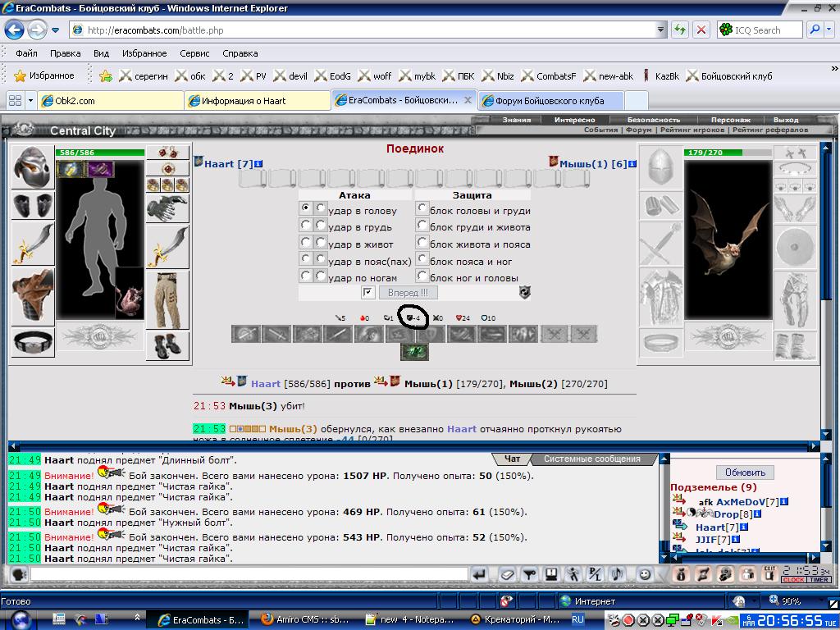Choose defense 'блок живота и пояса'

tap(422, 242)
